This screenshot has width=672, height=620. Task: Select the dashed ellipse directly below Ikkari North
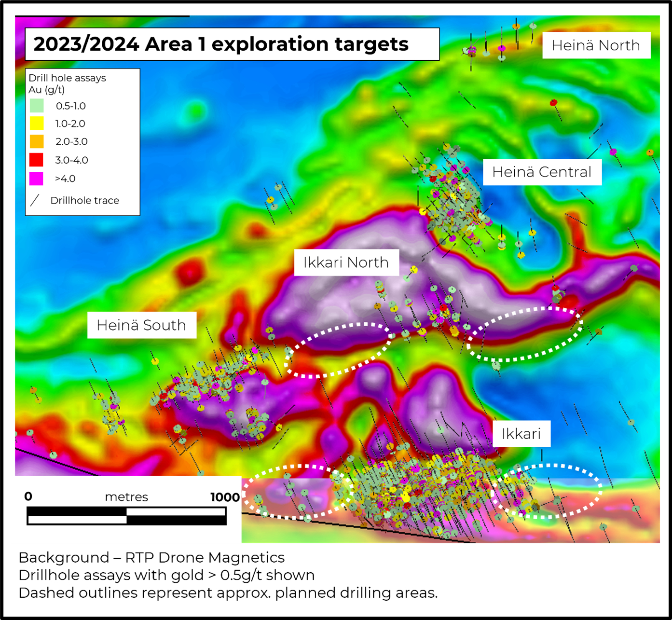339,349
